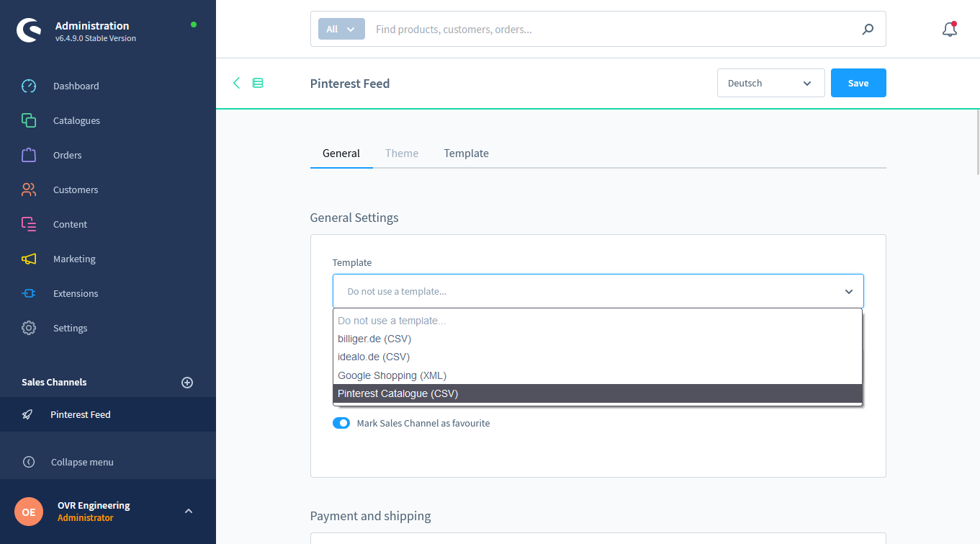The height and width of the screenshot is (544, 980).
Task: Select billiger.de (CSV) template
Action: point(598,339)
